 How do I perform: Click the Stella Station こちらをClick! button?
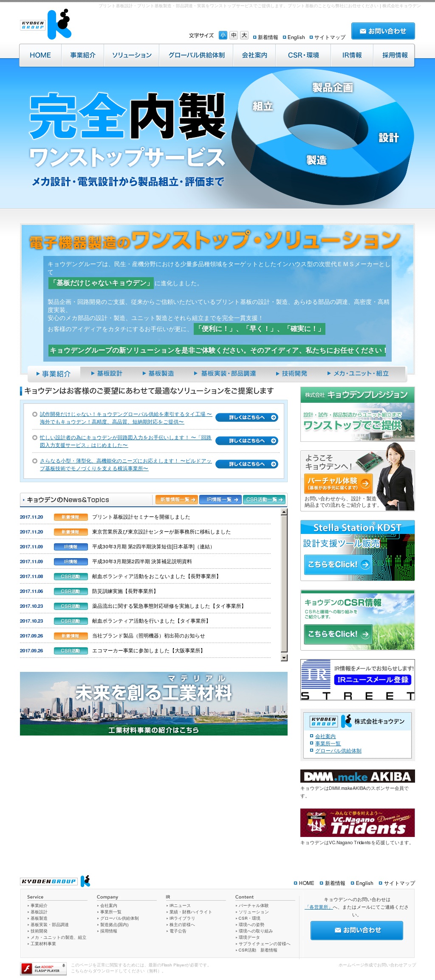(338, 564)
